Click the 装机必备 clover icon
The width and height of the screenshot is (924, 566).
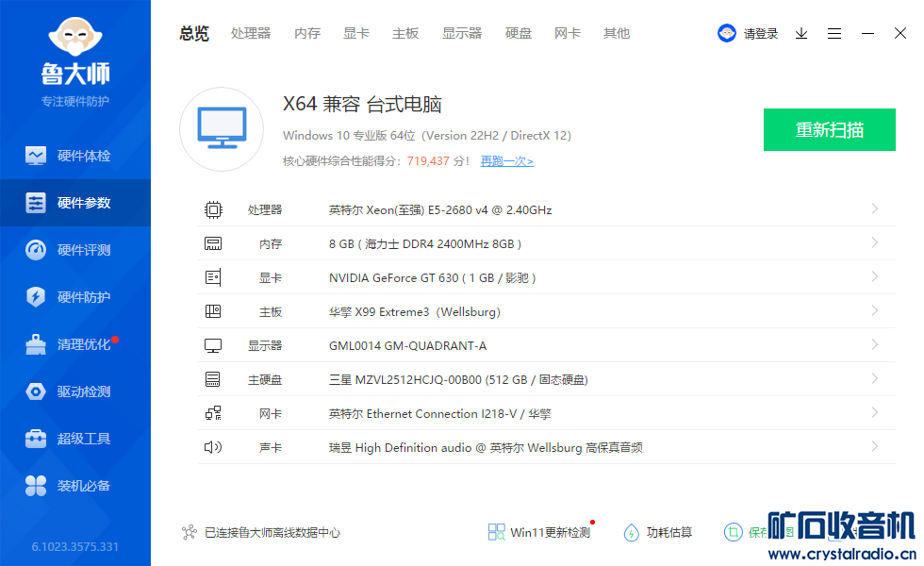(36, 486)
